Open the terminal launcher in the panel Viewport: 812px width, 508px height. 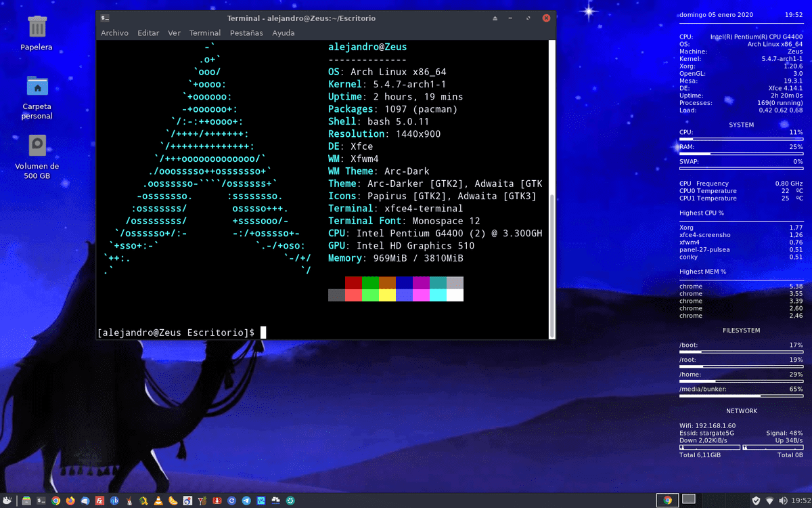pyautogui.click(x=41, y=501)
